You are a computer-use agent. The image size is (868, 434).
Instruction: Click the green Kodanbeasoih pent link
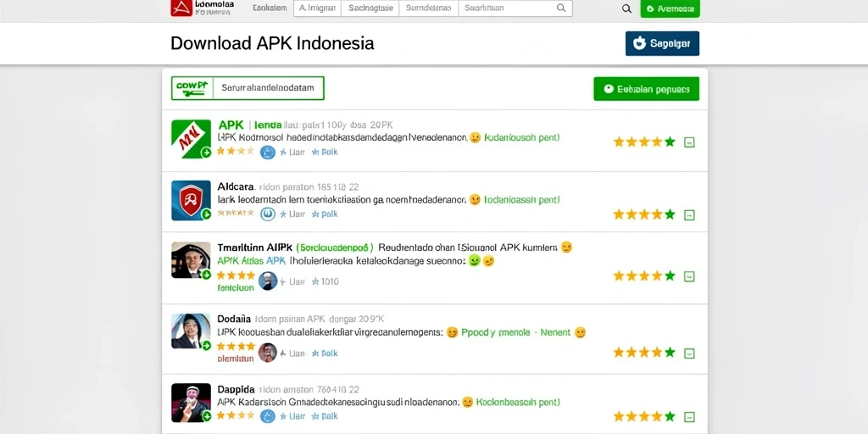(518, 402)
